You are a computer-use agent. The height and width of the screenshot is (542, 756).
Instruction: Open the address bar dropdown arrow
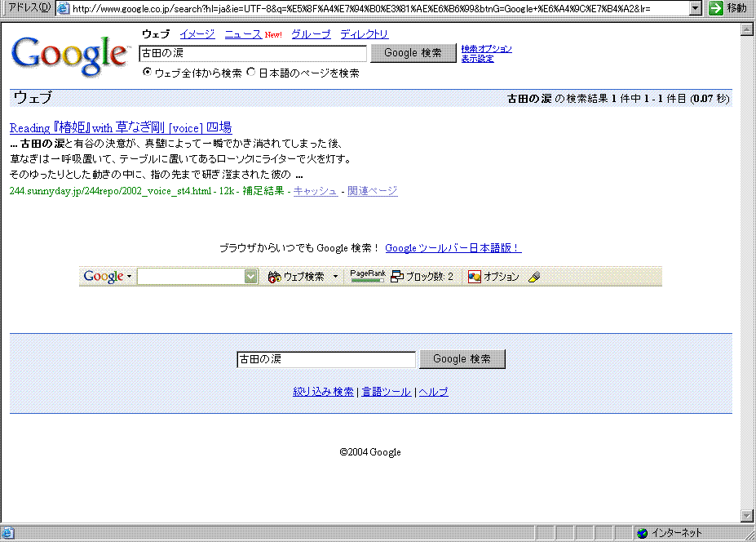[696, 8]
